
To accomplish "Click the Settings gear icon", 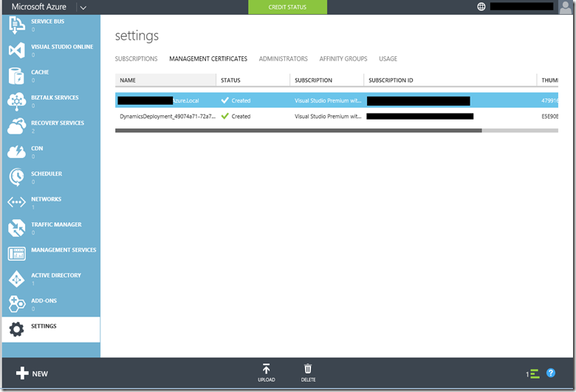I will [16, 329].
